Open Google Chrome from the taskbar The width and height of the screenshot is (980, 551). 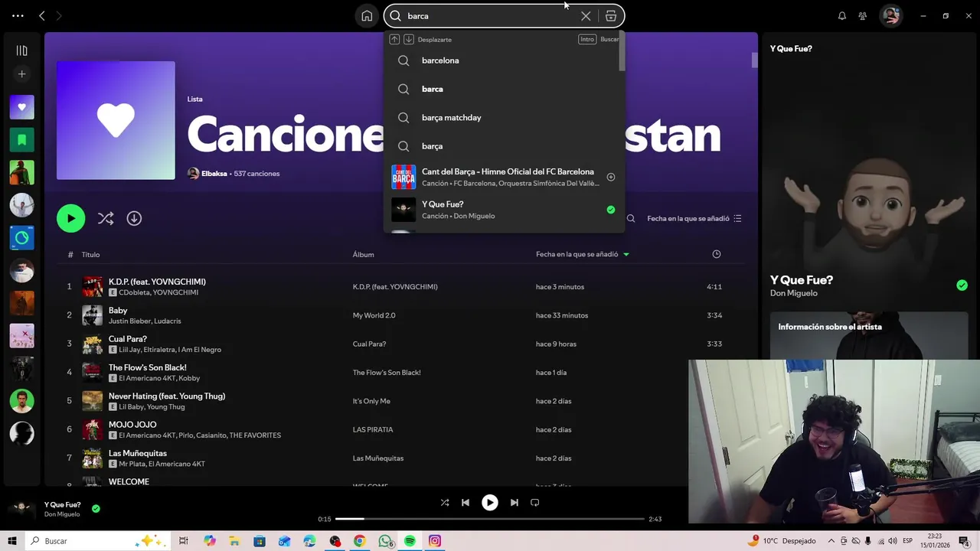[x=360, y=541]
